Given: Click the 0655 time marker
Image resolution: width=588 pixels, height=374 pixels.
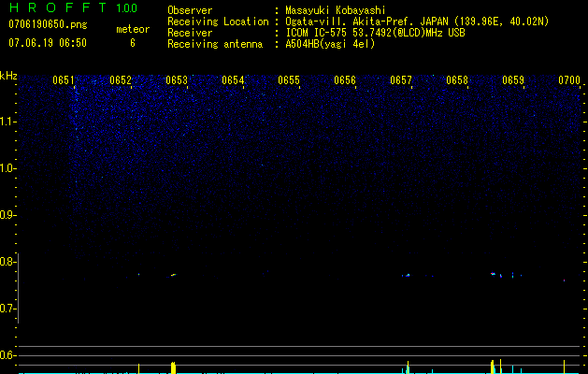Looking at the screenshot, I should 289,80.
